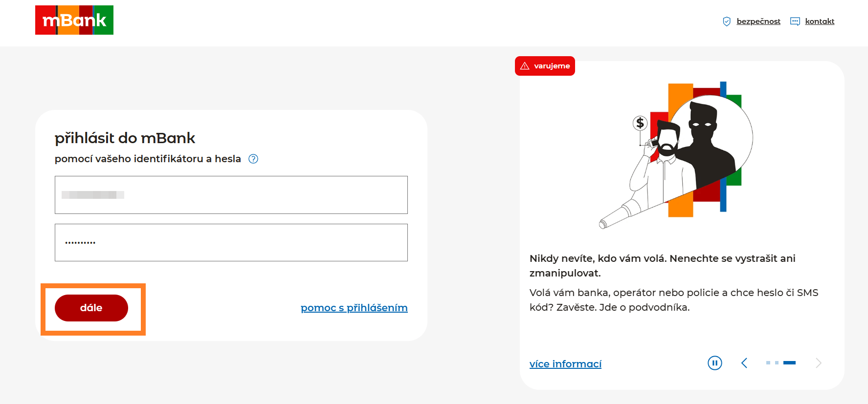Select the active third carousel indicator
Screen dimensions: 868x404
pyautogui.click(x=789, y=363)
